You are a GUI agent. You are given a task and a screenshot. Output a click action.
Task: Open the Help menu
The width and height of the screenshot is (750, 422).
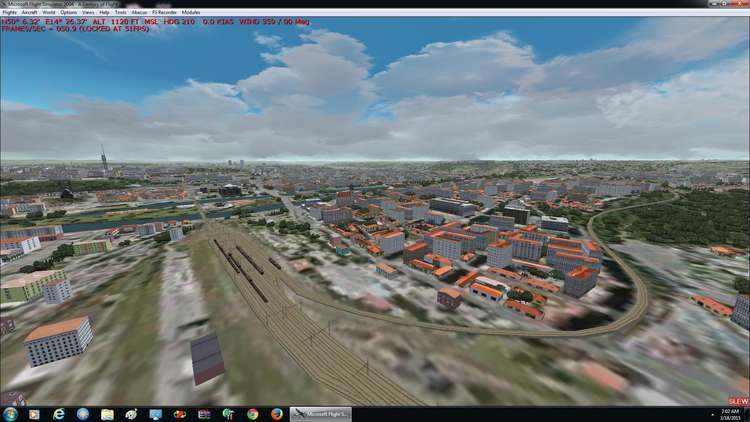(x=104, y=12)
